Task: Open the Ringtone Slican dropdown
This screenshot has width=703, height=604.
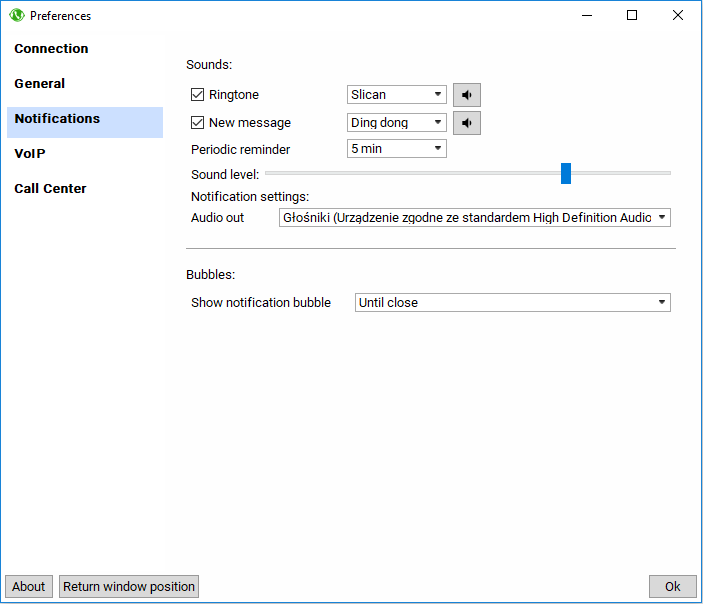Action: point(396,95)
